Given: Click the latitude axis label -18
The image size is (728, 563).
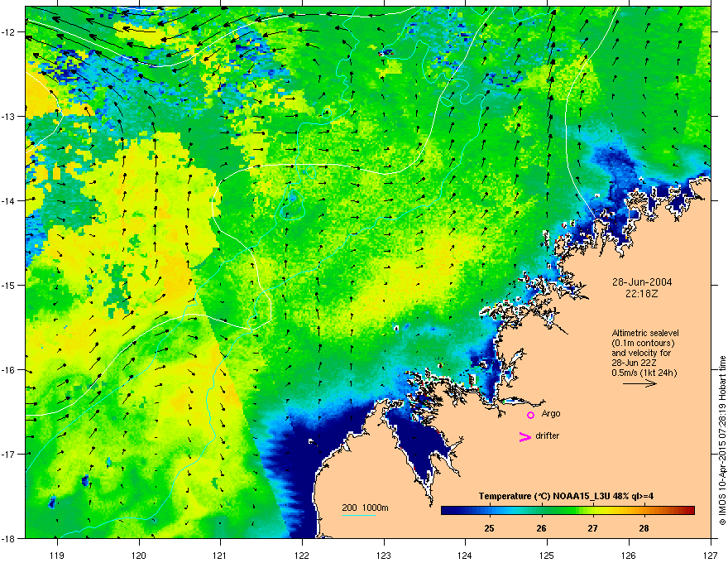Looking at the screenshot, I should click(x=9, y=538).
